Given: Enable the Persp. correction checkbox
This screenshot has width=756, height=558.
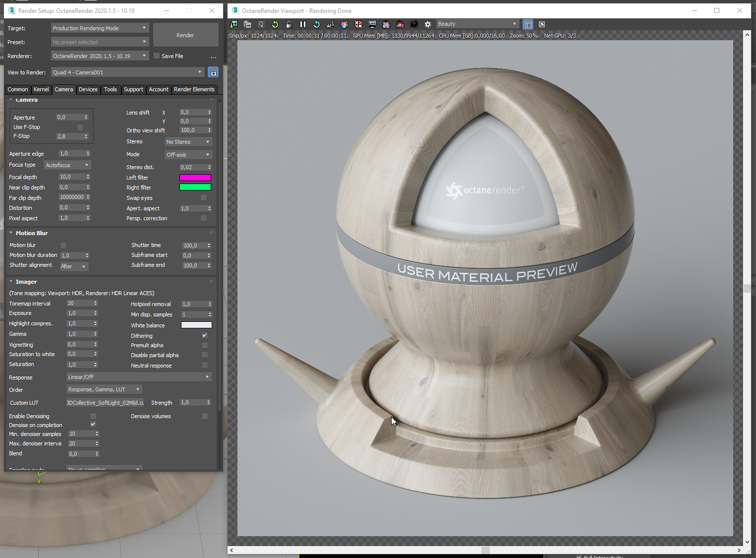Looking at the screenshot, I should point(203,218).
